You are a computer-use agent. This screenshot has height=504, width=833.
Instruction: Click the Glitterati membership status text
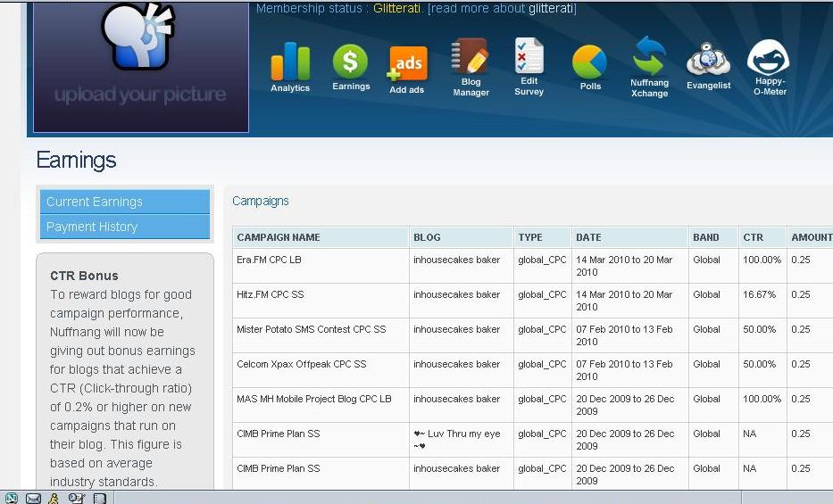(396, 8)
